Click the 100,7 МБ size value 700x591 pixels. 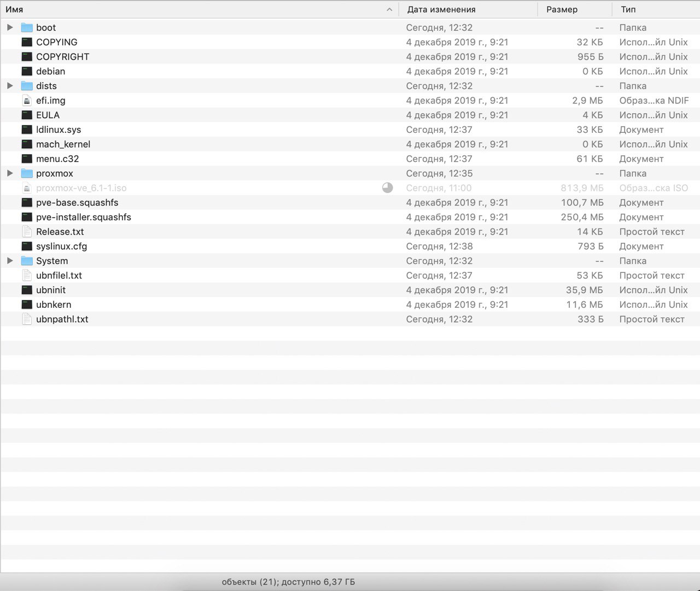582,202
